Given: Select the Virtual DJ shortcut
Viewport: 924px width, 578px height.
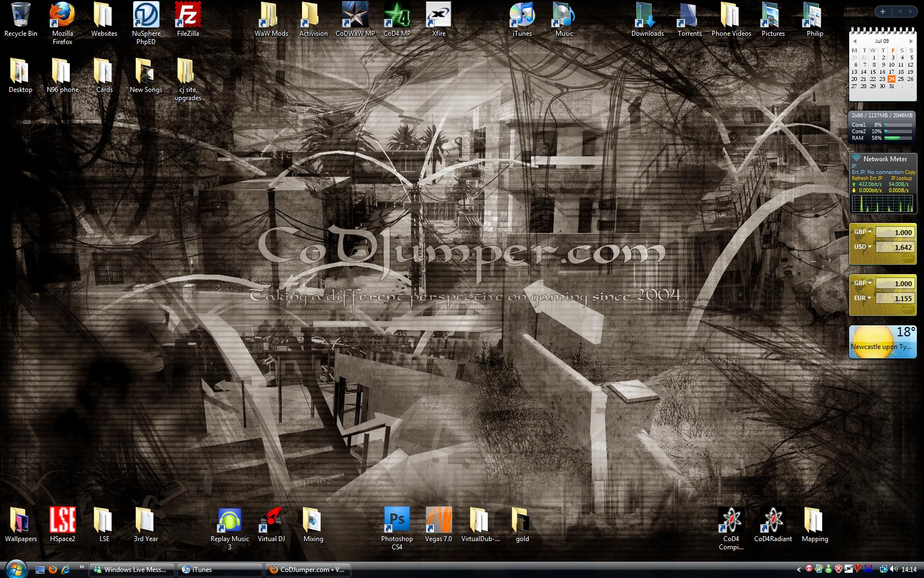Looking at the screenshot, I should point(271,525).
